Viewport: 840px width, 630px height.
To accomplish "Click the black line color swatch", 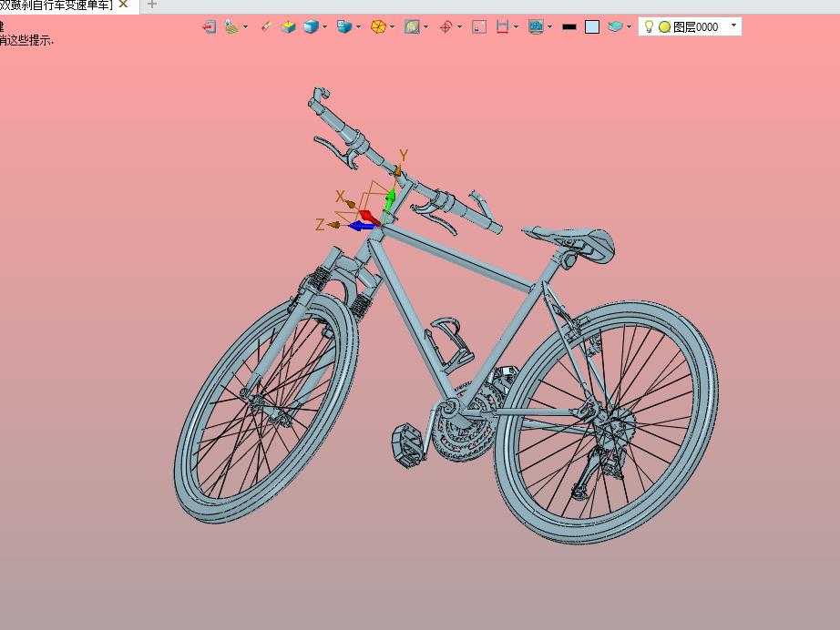I will coord(569,26).
